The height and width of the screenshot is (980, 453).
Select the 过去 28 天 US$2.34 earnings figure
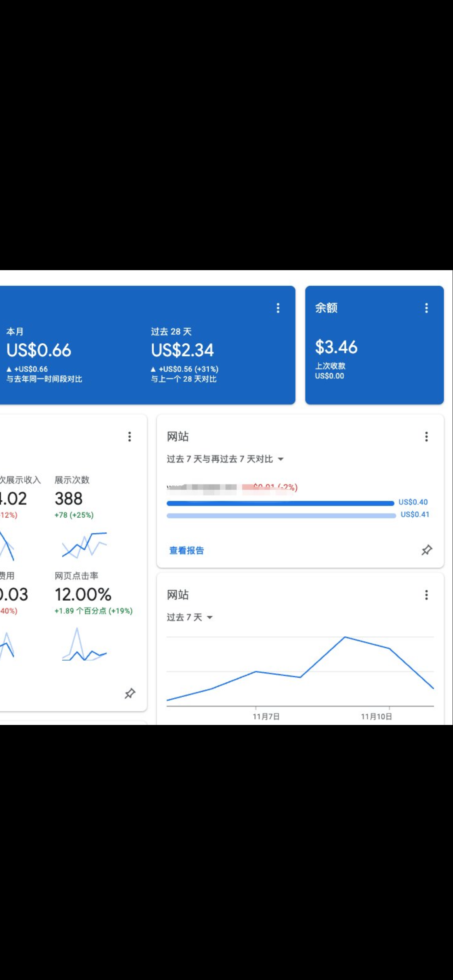(182, 350)
